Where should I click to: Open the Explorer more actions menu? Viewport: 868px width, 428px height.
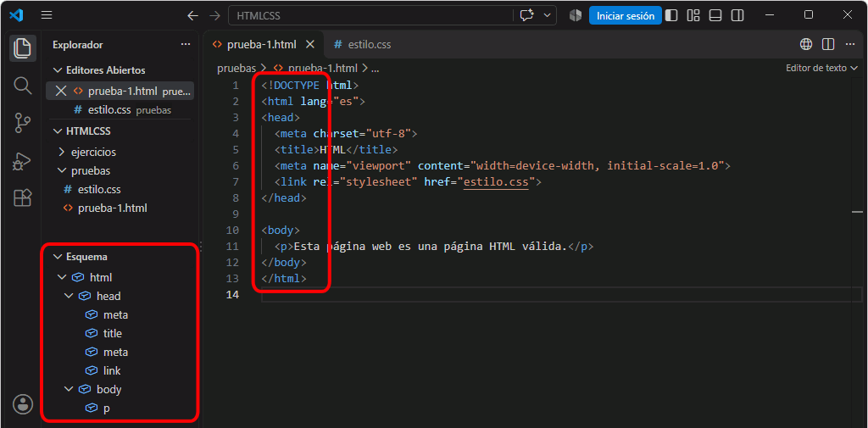coord(186,45)
